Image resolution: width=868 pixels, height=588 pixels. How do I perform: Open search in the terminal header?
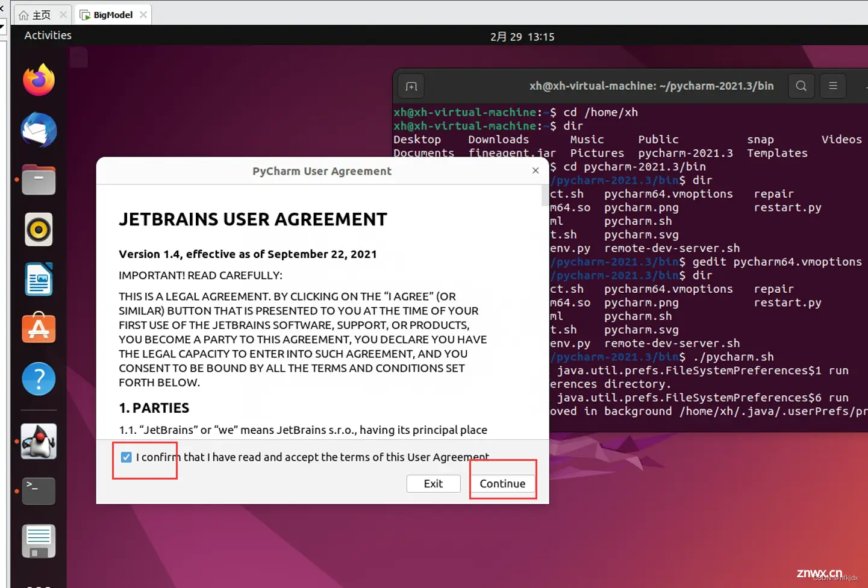click(x=801, y=86)
